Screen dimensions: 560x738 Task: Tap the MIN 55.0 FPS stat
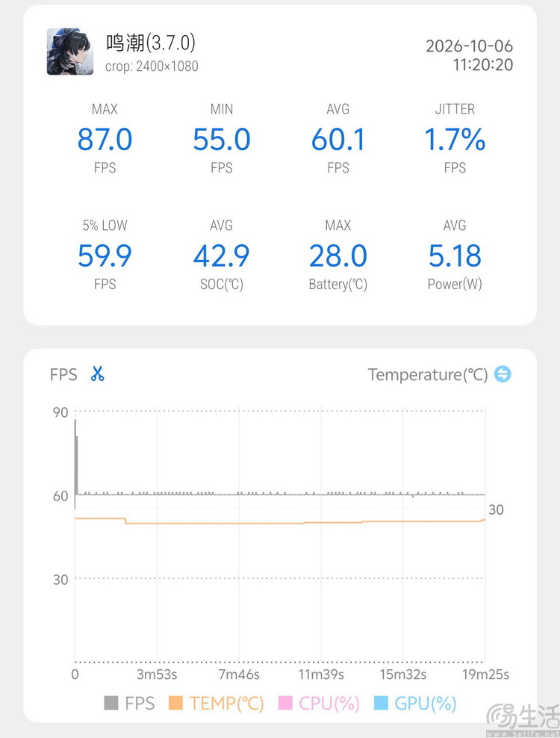click(222, 139)
